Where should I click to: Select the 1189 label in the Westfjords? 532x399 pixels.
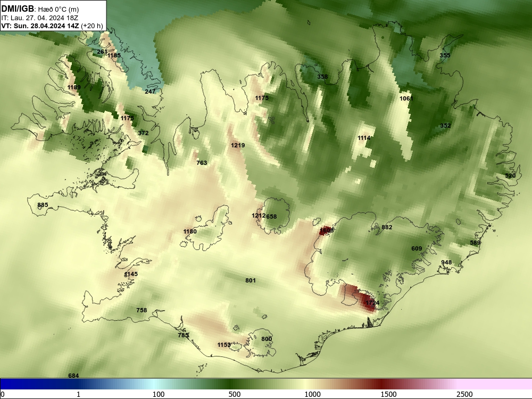tap(74, 87)
